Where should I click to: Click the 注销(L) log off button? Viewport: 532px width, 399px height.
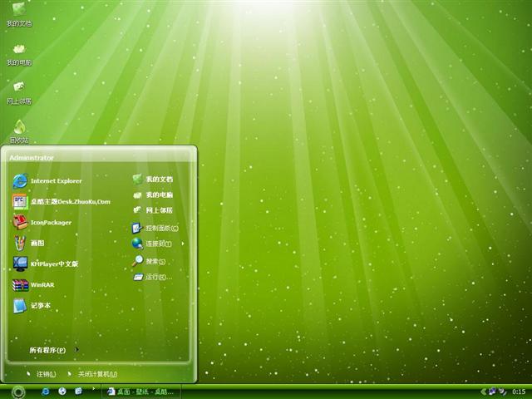pos(41,374)
